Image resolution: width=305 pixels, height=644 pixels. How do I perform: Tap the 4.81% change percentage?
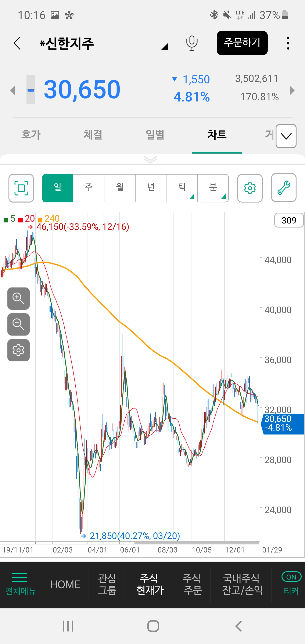pos(192,97)
